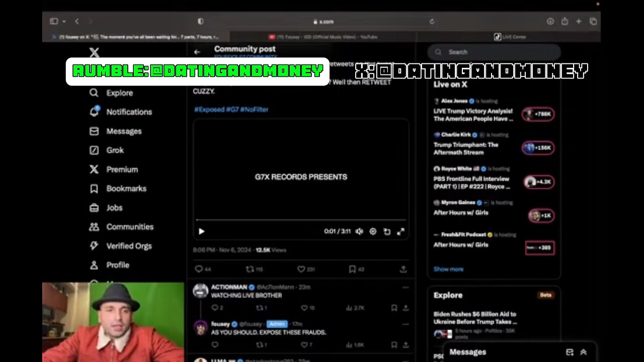Mute the video player volume
The height and width of the screenshot is (362, 644).
pos(359,231)
